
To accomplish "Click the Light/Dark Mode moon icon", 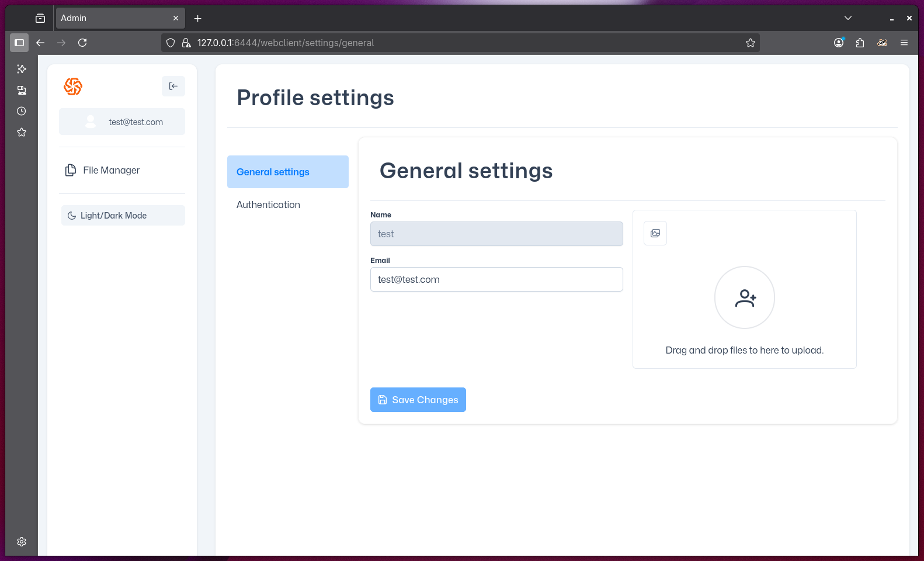I will [x=72, y=216].
